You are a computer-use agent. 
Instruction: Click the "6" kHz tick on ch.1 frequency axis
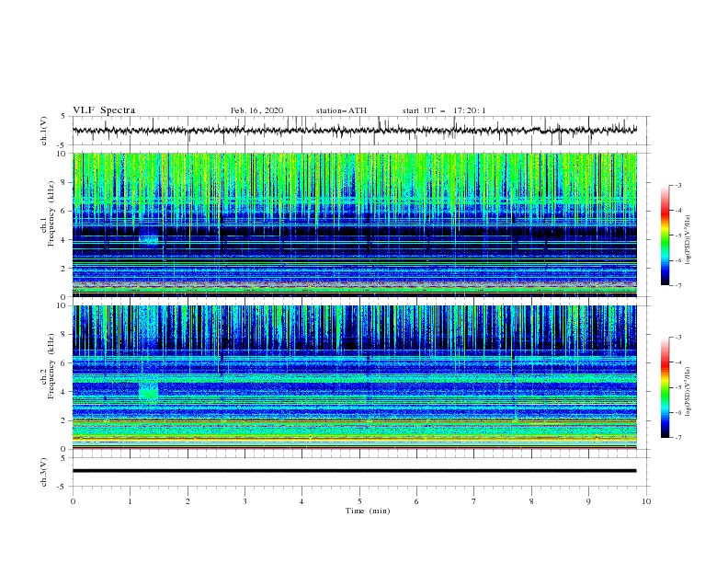pos(65,211)
